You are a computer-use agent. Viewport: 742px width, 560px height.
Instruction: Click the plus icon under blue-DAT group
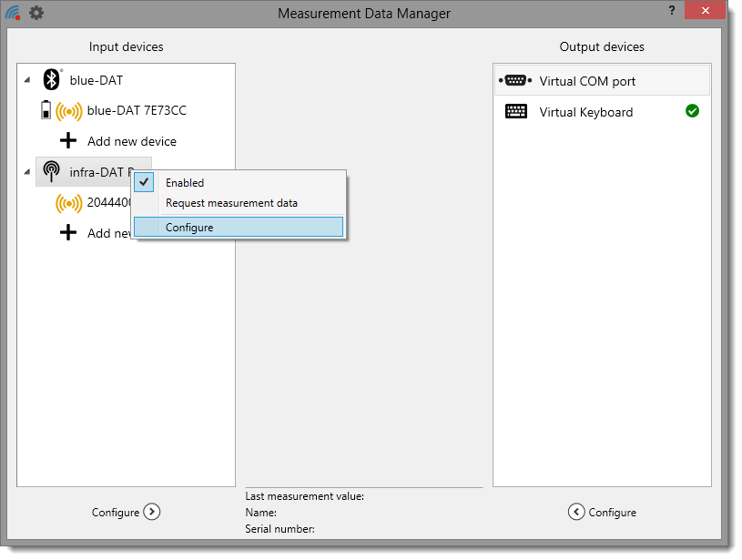tap(68, 141)
